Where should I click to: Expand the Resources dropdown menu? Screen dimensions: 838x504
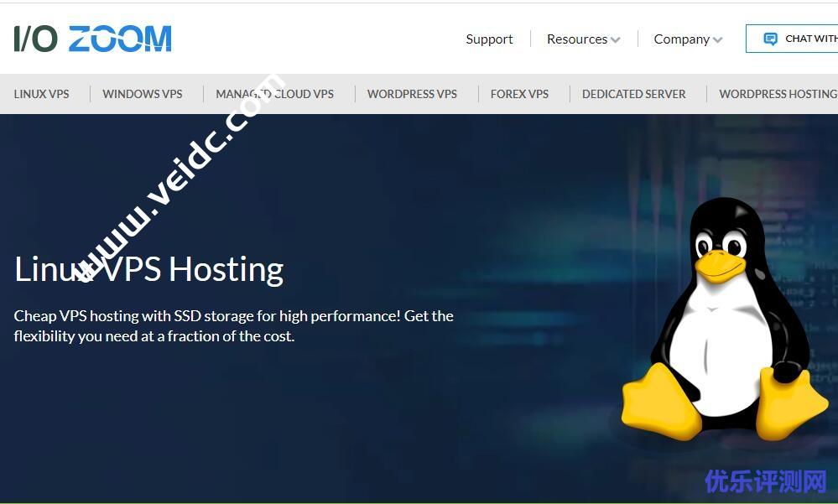(x=583, y=39)
